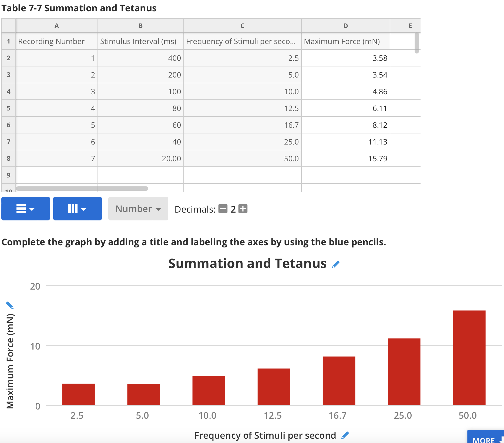The image size is (504, 443).
Task: Select the empty cell in row 9
Action: click(x=56, y=175)
